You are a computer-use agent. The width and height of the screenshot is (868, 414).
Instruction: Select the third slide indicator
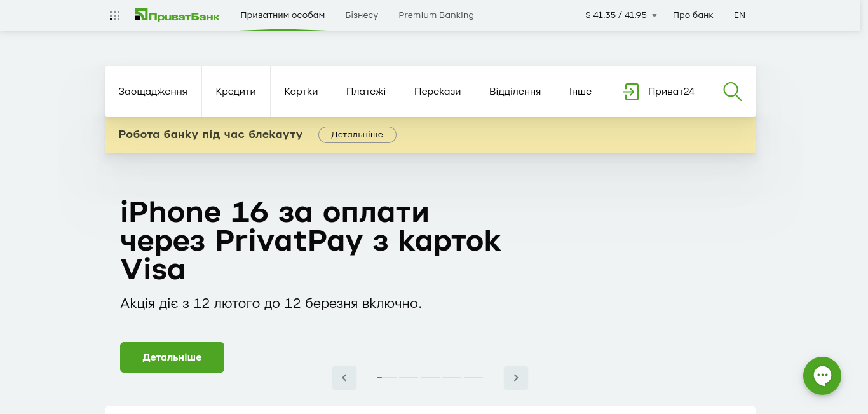click(430, 378)
